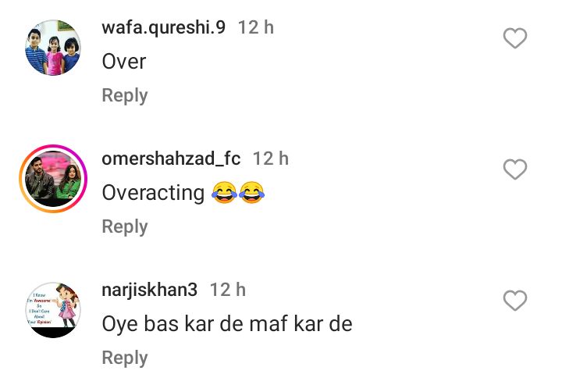Visit the wafa.qureshi.9 username link

point(163,27)
